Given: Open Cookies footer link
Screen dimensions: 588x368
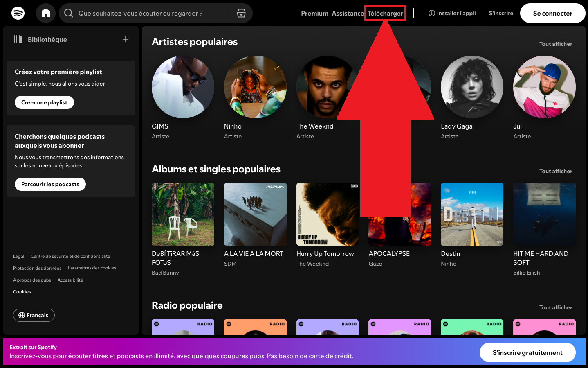Looking at the screenshot, I should [x=22, y=292].
